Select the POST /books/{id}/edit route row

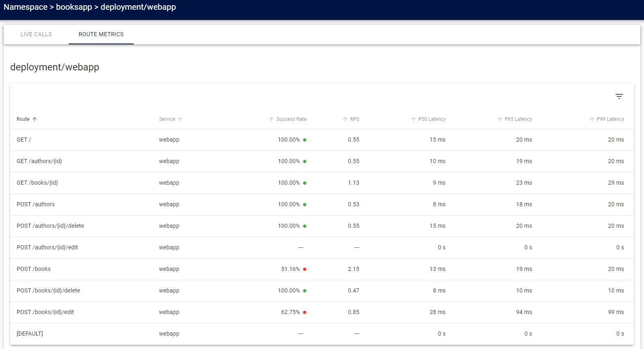coord(46,312)
